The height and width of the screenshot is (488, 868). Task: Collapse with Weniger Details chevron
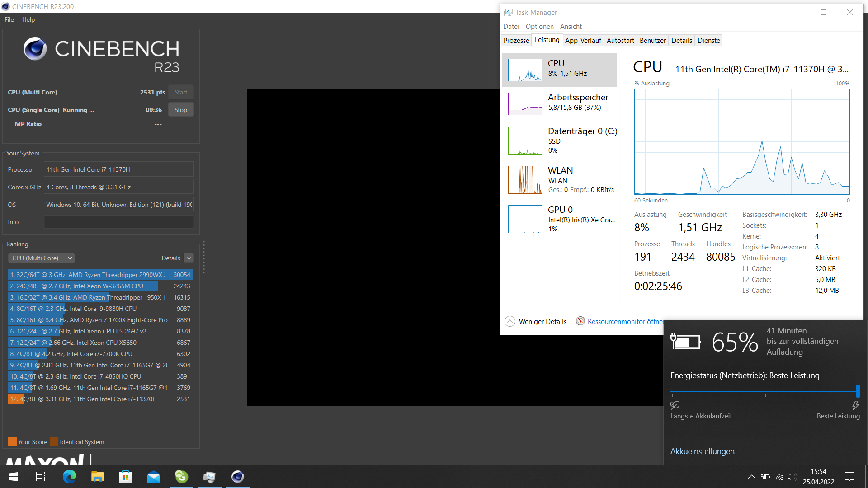510,321
